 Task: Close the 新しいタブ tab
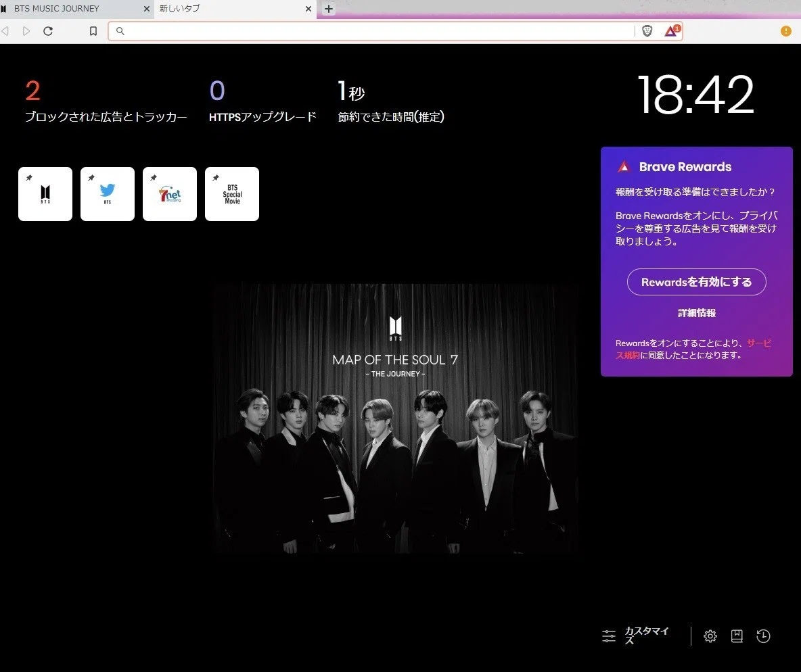308,9
